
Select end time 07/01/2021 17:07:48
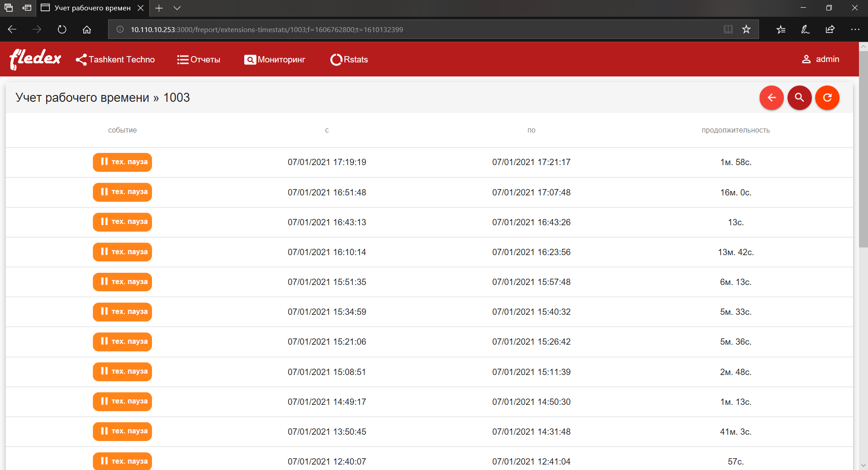(531, 192)
